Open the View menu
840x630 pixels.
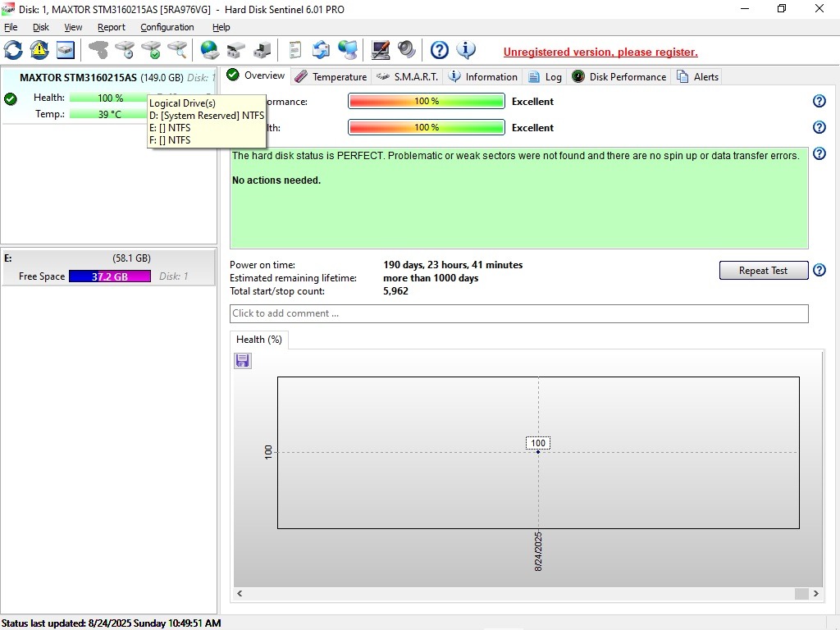click(73, 27)
